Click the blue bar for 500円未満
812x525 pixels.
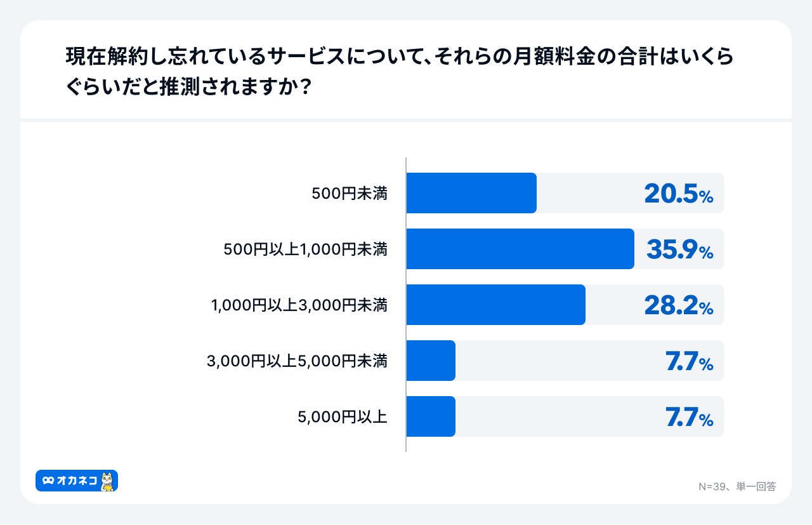471,193
